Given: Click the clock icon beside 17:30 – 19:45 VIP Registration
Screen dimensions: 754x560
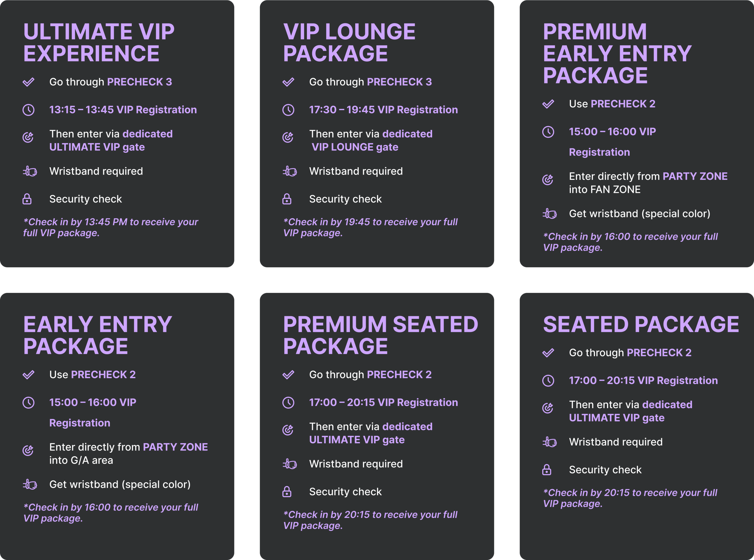Looking at the screenshot, I should point(288,110).
